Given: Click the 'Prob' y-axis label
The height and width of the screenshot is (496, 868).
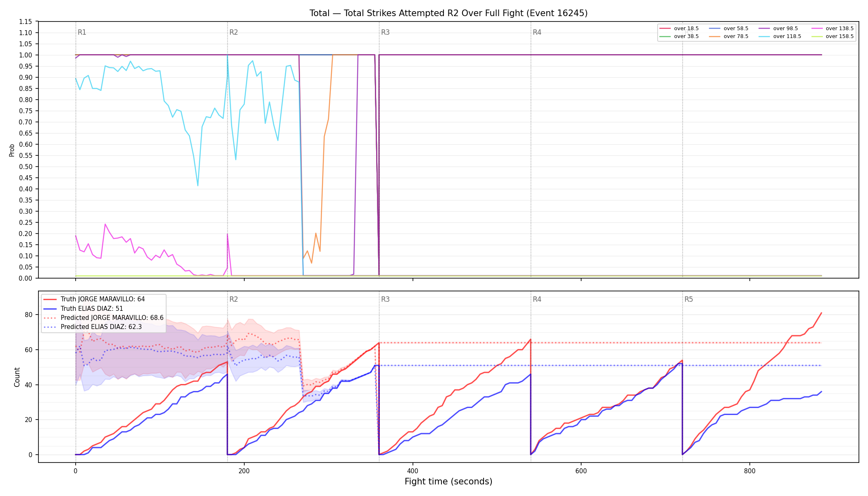Looking at the screenshot, I should pyautogui.click(x=12, y=150).
